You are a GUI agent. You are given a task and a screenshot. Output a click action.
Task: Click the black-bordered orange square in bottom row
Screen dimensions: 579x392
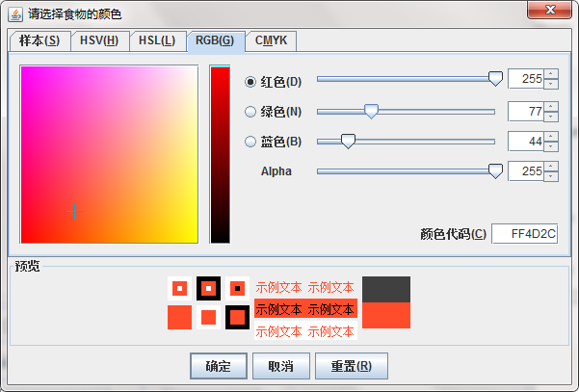[237, 317]
